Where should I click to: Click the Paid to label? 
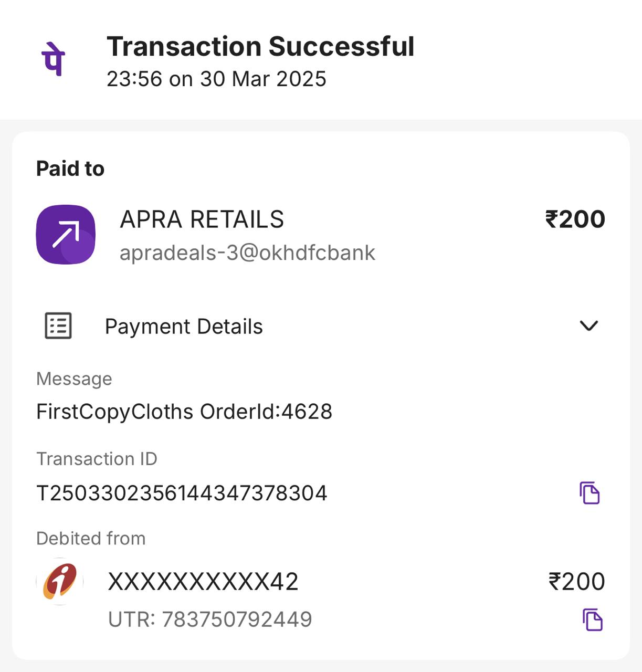click(x=70, y=169)
